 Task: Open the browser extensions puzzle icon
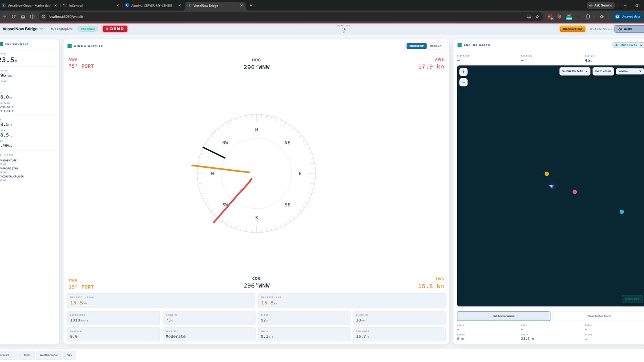[x=588, y=16]
